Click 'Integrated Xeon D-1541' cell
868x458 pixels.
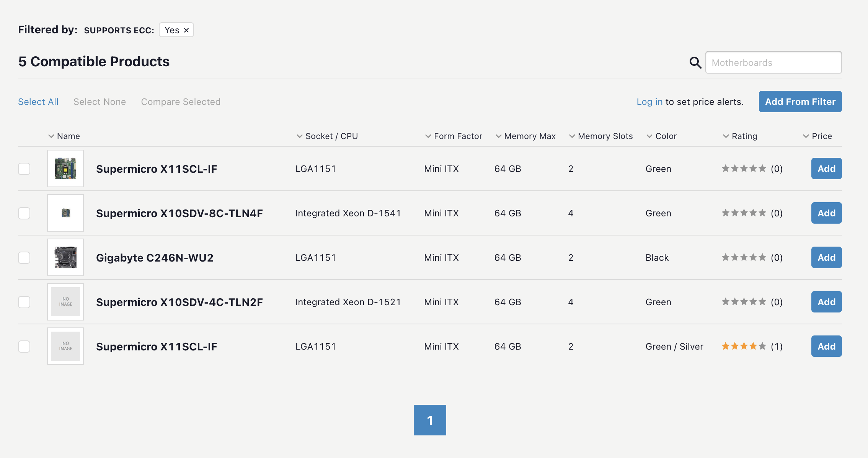[348, 213]
